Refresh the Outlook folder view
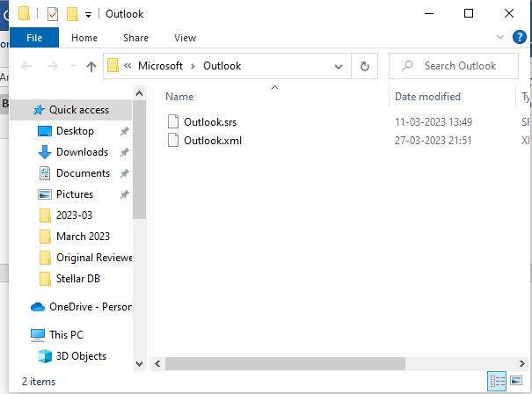 coord(365,66)
